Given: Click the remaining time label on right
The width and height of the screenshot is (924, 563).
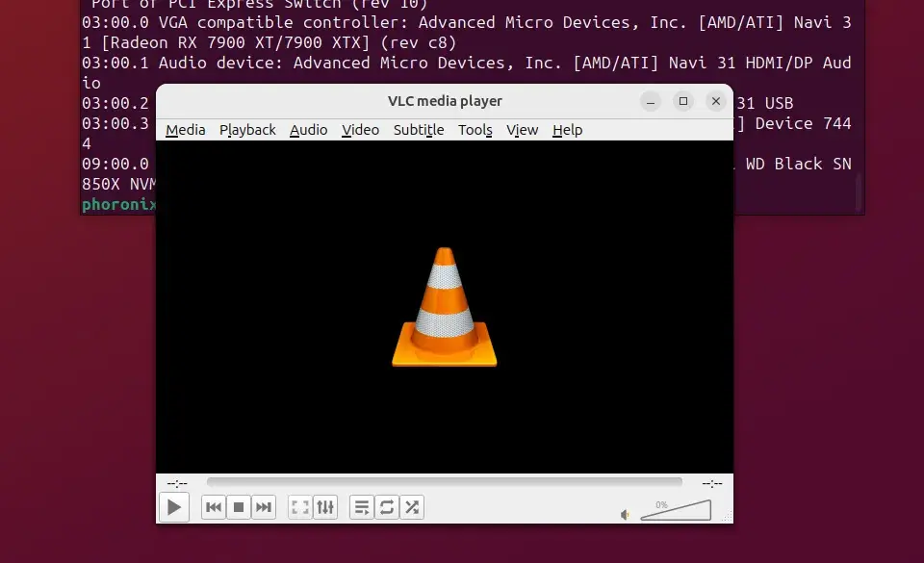Looking at the screenshot, I should (711, 483).
